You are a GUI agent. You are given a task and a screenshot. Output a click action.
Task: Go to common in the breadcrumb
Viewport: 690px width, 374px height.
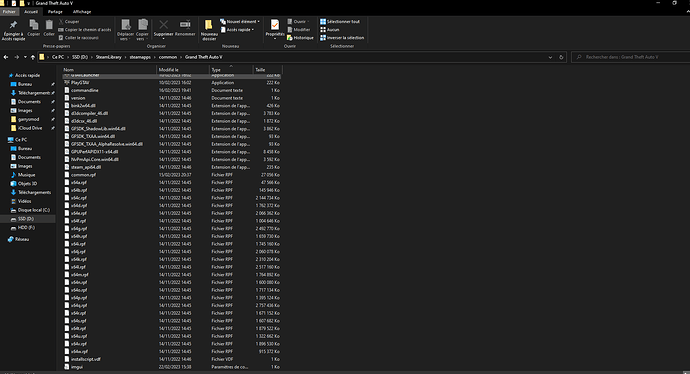point(168,57)
